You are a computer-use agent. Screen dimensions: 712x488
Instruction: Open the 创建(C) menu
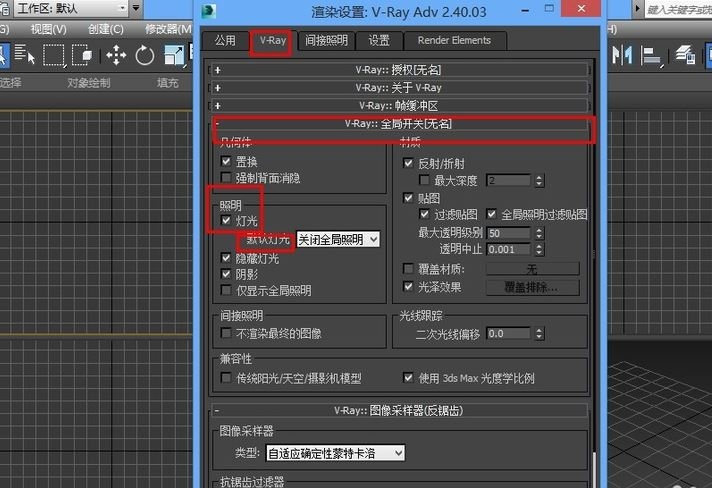[x=105, y=29]
